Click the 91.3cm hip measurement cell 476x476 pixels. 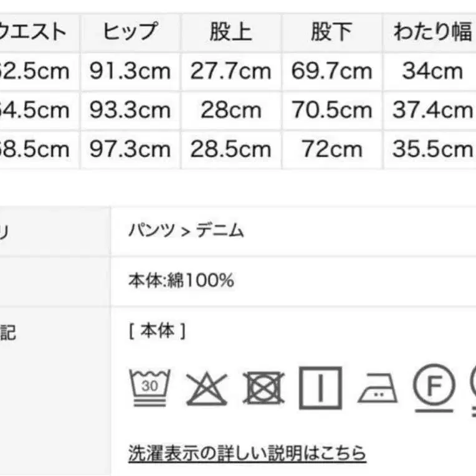130,71
